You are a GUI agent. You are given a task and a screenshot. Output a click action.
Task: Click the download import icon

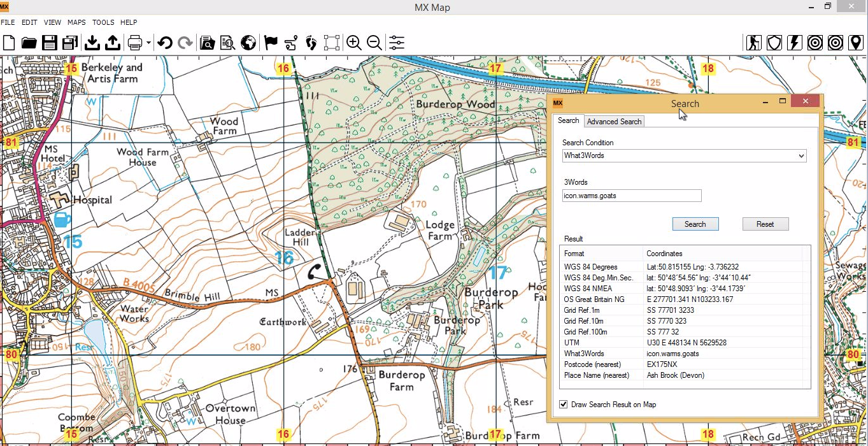pyautogui.click(x=92, y=43)
